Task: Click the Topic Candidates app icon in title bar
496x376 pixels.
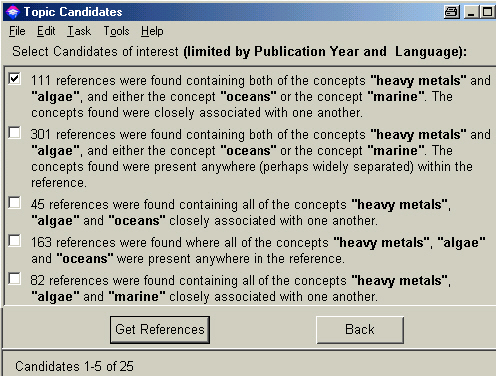Action: tap(13, 12)
